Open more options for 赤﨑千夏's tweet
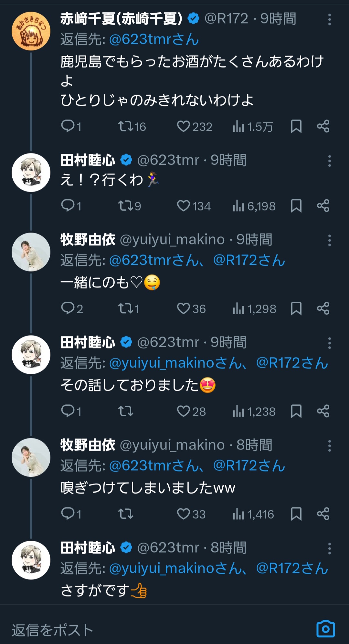The width and height of the screenshot is (349, 644). 329,19
